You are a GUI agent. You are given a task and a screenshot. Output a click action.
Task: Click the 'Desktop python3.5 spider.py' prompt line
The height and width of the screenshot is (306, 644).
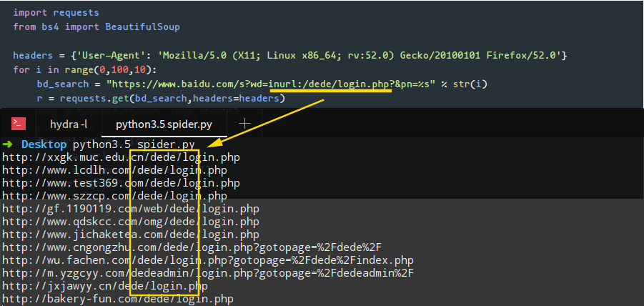tap(98, 145)
